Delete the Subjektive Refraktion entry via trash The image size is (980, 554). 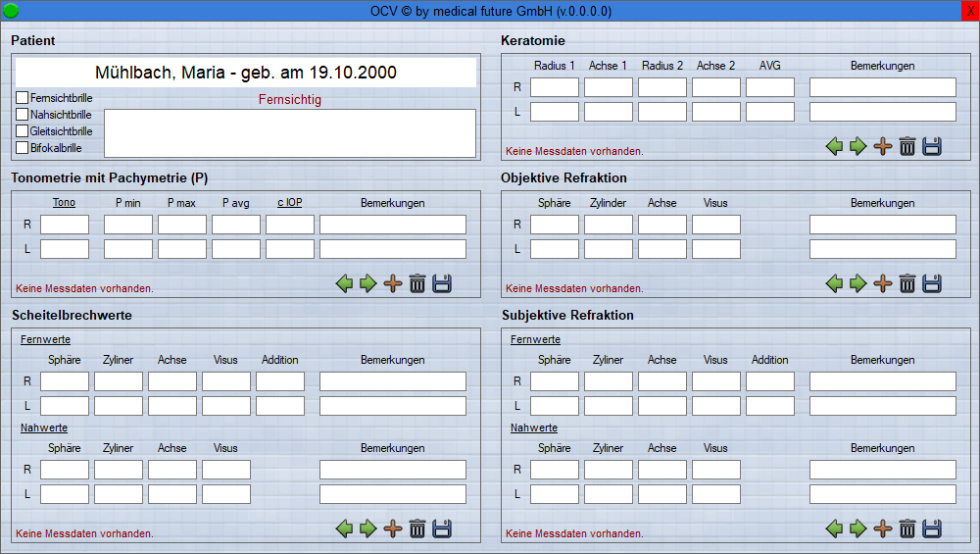click(907, 529)
